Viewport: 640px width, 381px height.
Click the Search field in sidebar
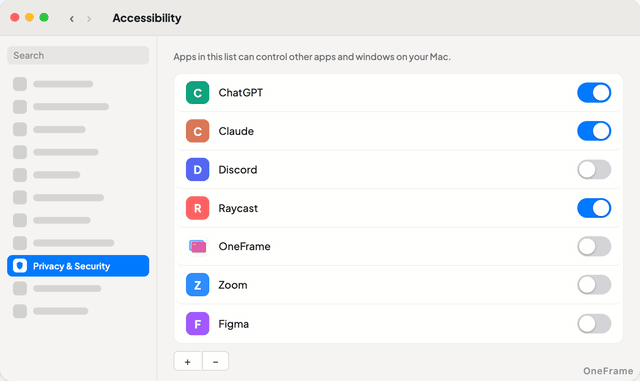[x=78, y=55]
